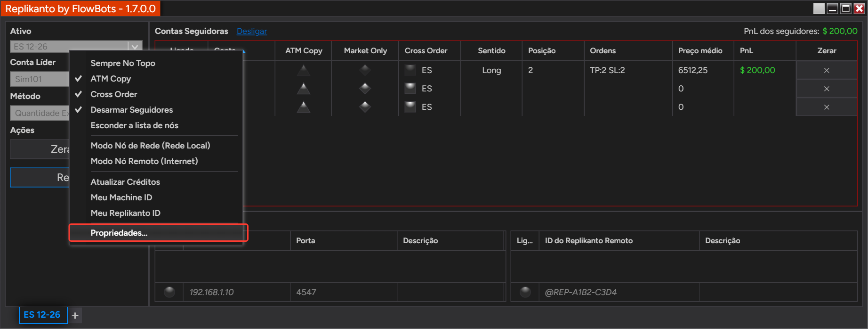This screenshot has width=868, height=329.
Task: Click the Desligar link
Action: [x=252, y=31]
